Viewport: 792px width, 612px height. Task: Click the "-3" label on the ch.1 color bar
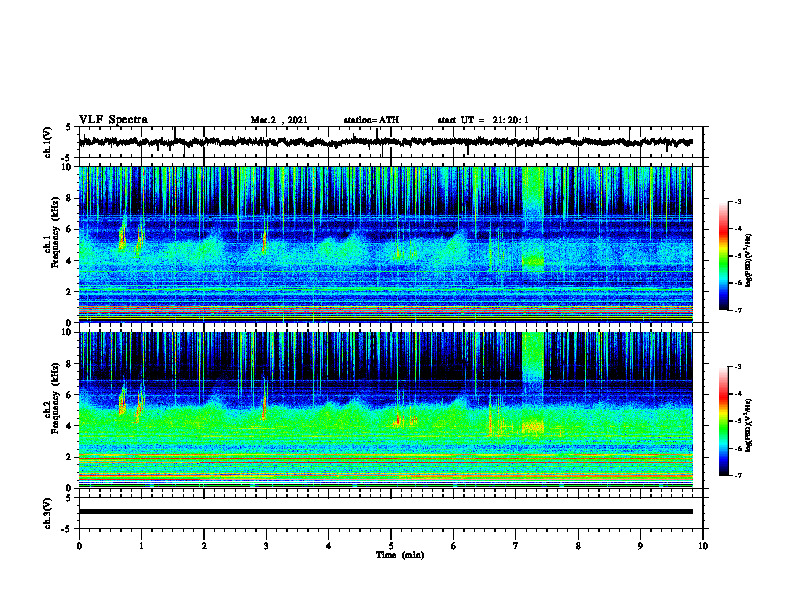tap(737, 201)
